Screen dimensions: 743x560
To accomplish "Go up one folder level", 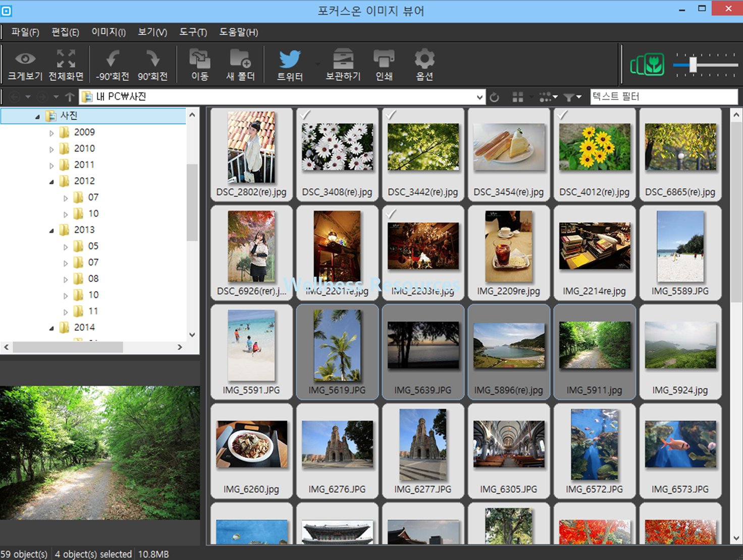I will [70, 97].
